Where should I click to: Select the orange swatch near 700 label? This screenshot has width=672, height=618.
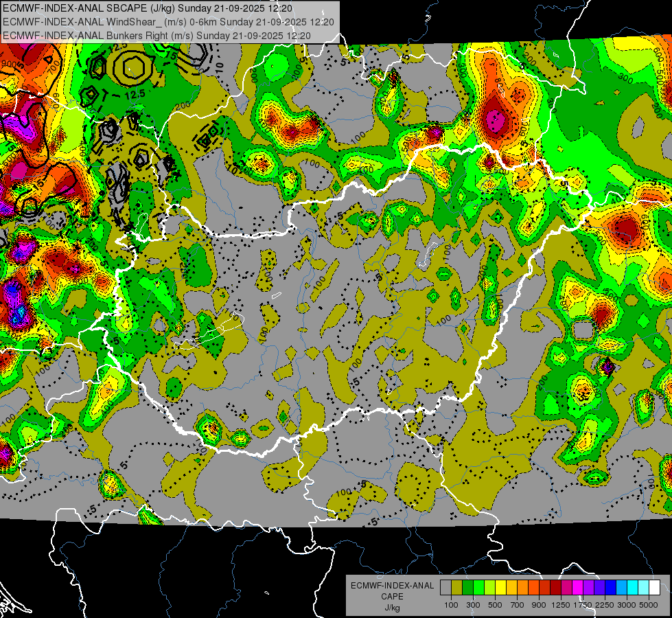[x=522, y=587]
